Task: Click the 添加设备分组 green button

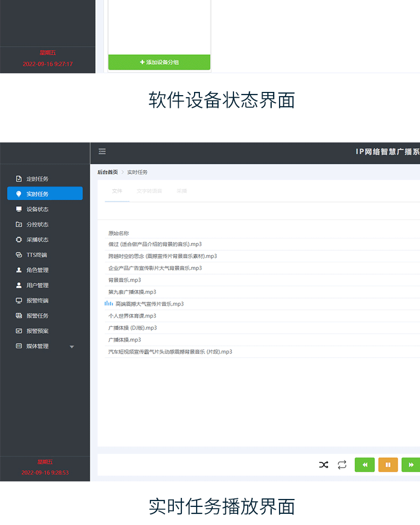Action: point(159,62)
